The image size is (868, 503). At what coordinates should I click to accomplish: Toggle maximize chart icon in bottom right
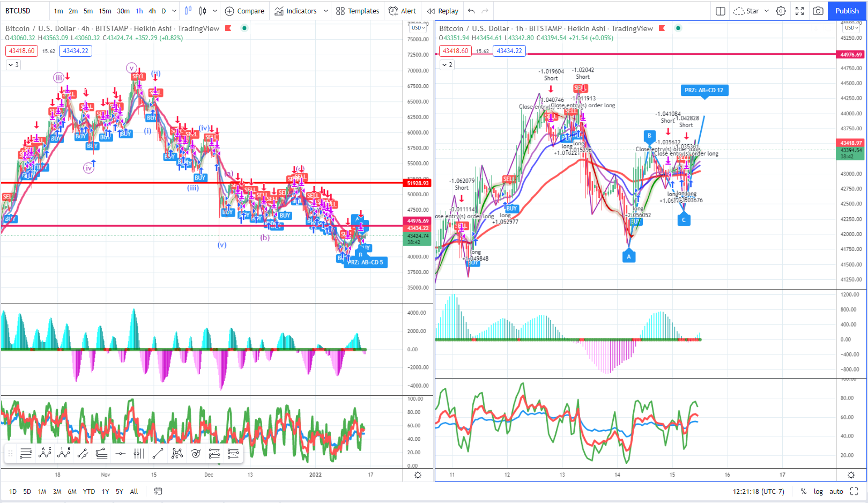tap(854, 491)
